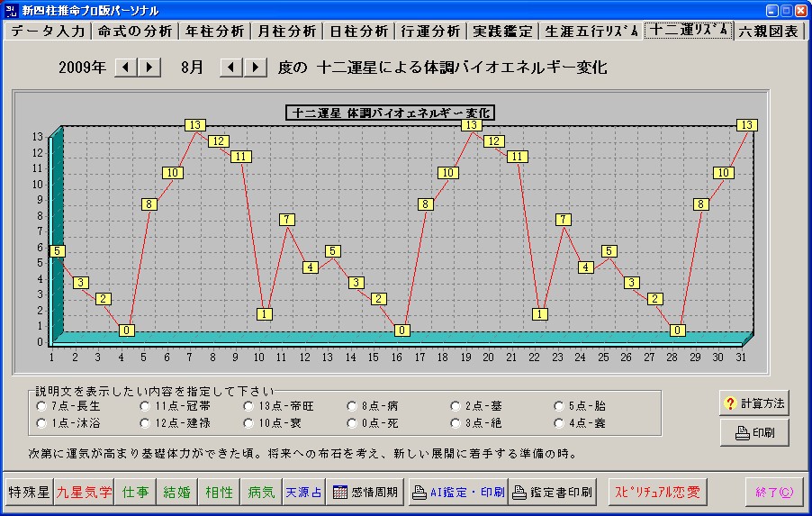The height and width of the screenshot is (516, 812).
Task: Click the day 10 data point labeled 1
Action: [264, 314]
